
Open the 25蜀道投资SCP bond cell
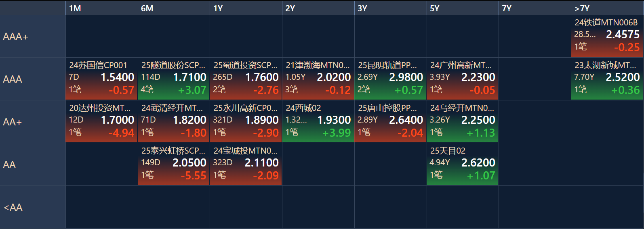click(x=246, y=79)
